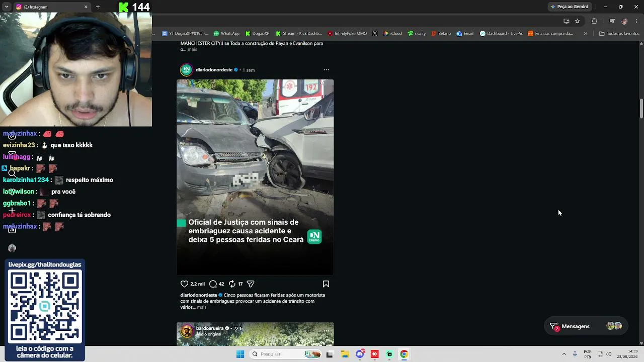Open the tab search dropdown arrow
644x362 pixels.
6,7
